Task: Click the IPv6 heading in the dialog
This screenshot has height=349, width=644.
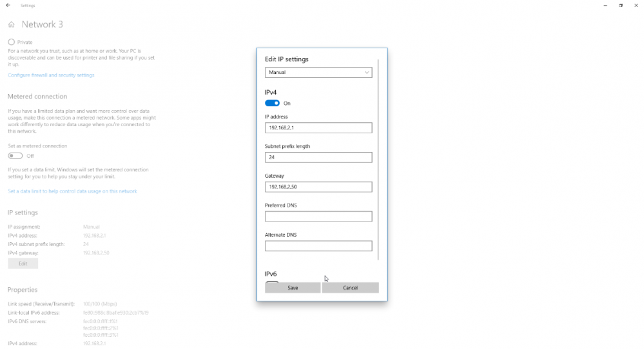Action: point(271,274)
